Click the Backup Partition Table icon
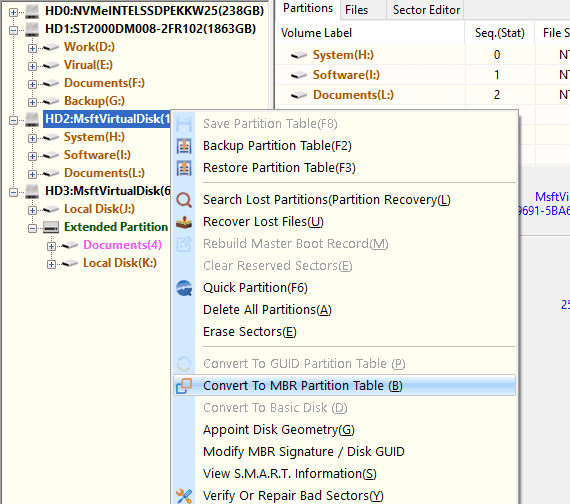This screenshot has width=570, height=504. [184, 146]
